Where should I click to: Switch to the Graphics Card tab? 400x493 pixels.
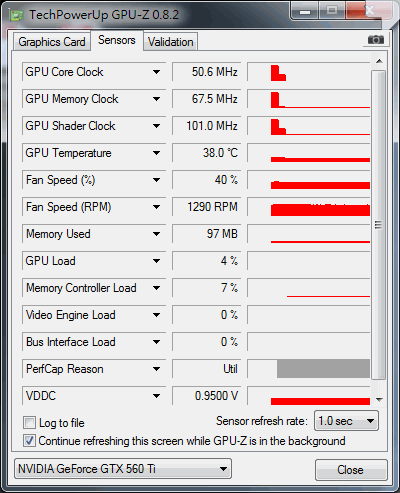click(x=52, y=42)
